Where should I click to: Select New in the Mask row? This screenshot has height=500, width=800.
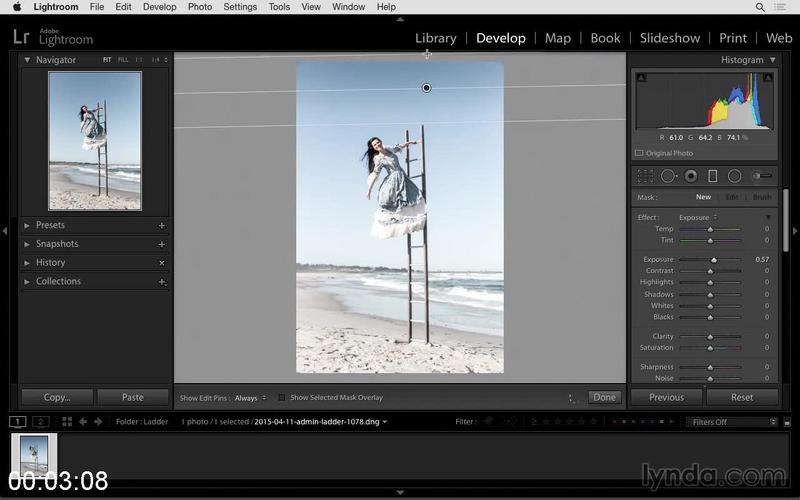703,197
